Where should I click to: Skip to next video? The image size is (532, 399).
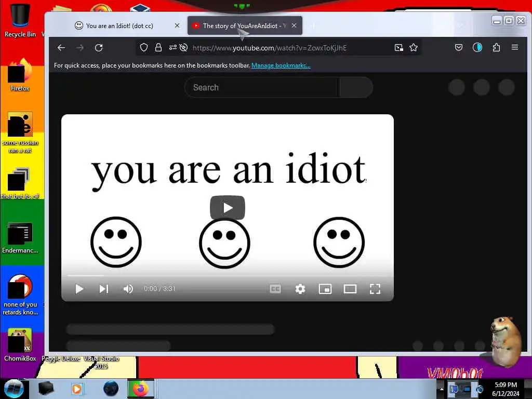(x=104, y=289)
